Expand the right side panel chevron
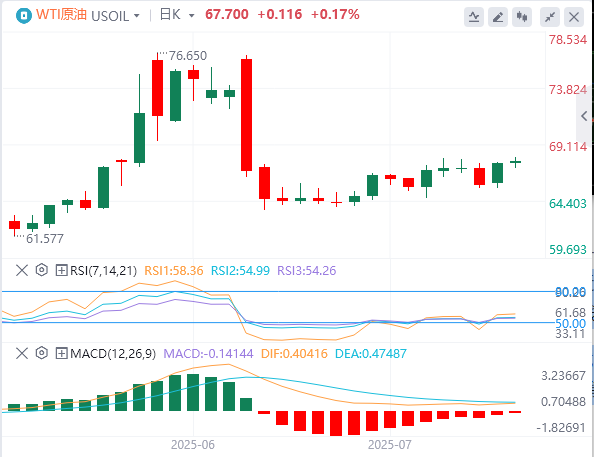The width and height of the screenshot is (594, 457). coord(584,116)
